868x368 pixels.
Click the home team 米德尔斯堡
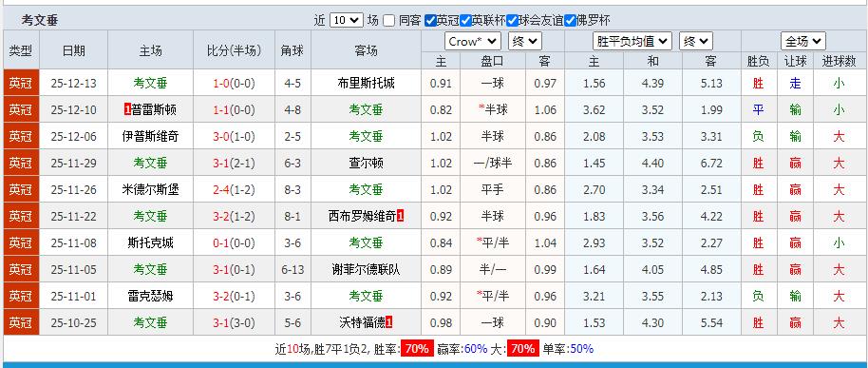pyautogui.click(x=151, y=189)
